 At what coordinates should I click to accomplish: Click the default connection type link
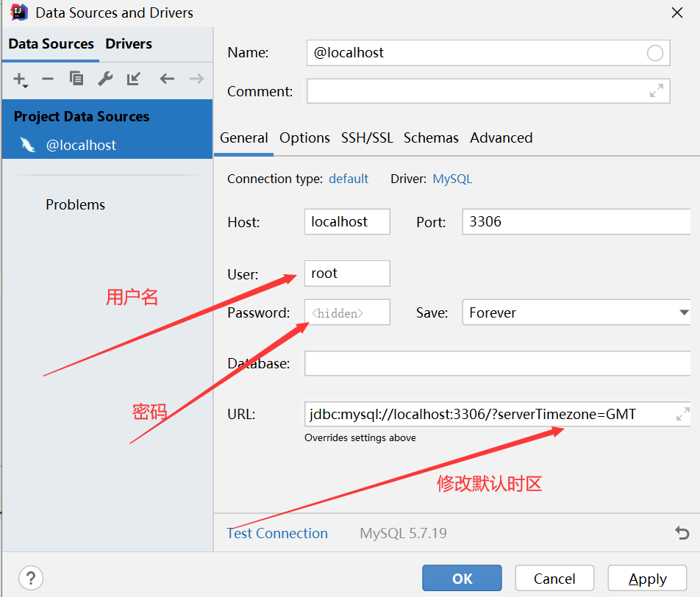pos(349,179)
